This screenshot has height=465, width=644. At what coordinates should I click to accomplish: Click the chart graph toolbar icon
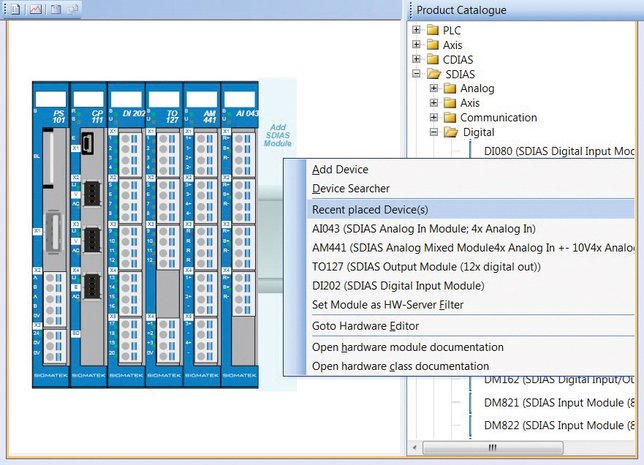tap(35, 9)
